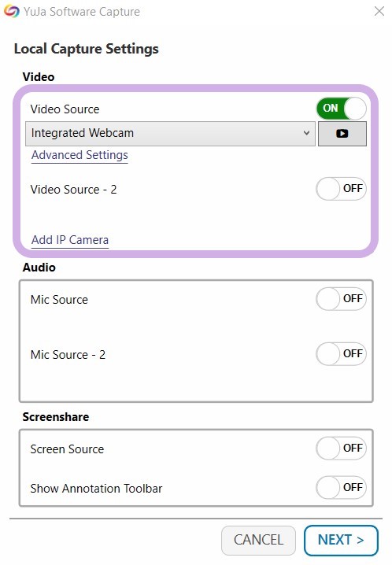Turn on the Screen Source toggle
392x565 pixels.
point(341,449)
